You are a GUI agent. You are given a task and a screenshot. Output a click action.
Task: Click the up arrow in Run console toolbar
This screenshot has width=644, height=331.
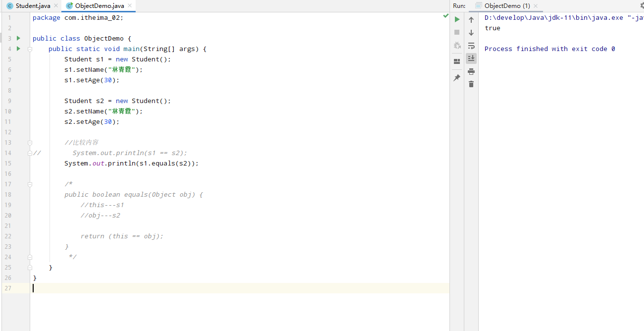click(x=471, y=20)
